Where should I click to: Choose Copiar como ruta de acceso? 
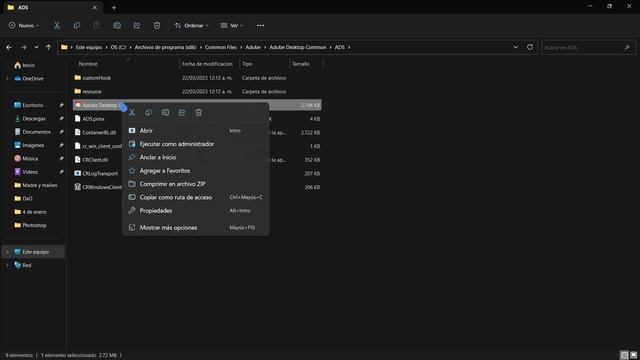196,197
